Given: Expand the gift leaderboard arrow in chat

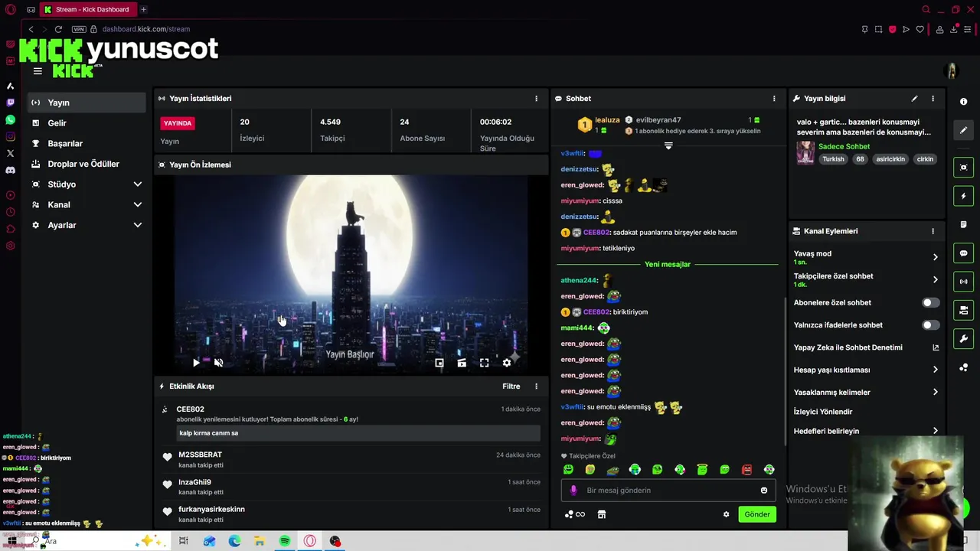Looking at the screenshot, I should point(668,145).
